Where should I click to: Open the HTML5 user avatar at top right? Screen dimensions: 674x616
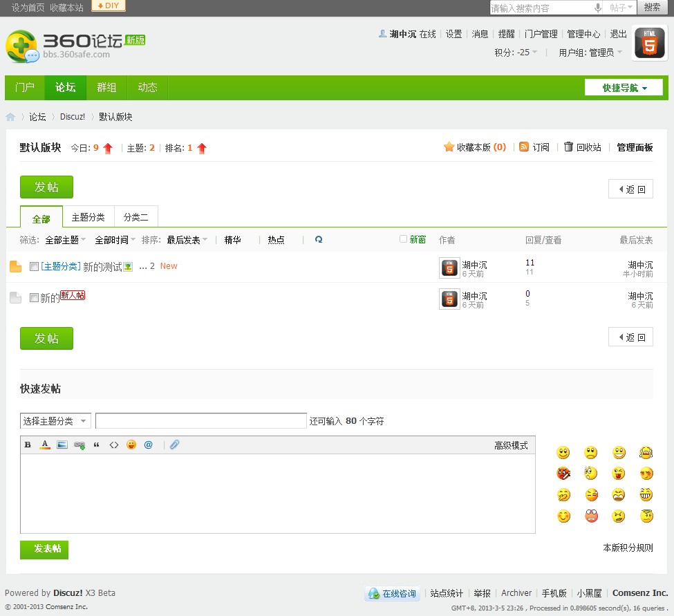(x=650, y=43)
